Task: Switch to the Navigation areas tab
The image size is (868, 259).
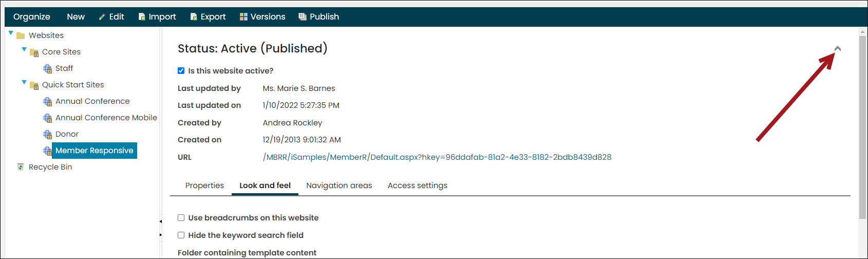Action: (339, 186)
